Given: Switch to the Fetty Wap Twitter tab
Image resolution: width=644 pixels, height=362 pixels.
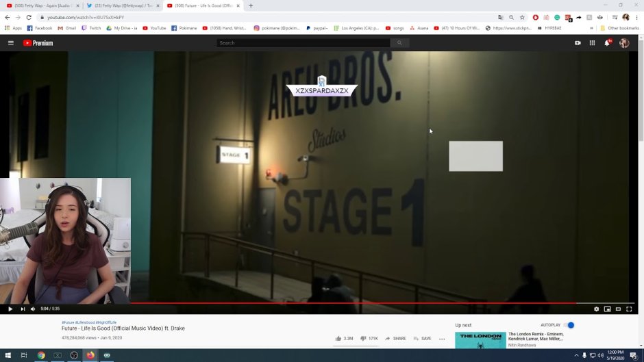Looking at the screenshot, I should point(122,5).
